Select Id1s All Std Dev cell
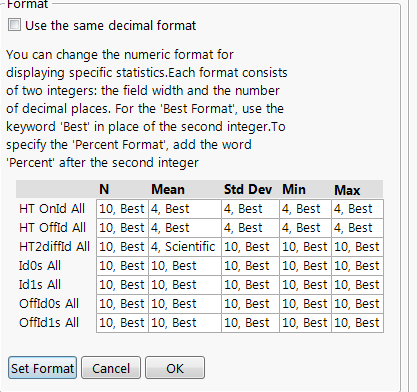The image size is (417, 392). (x=250, y=285)
